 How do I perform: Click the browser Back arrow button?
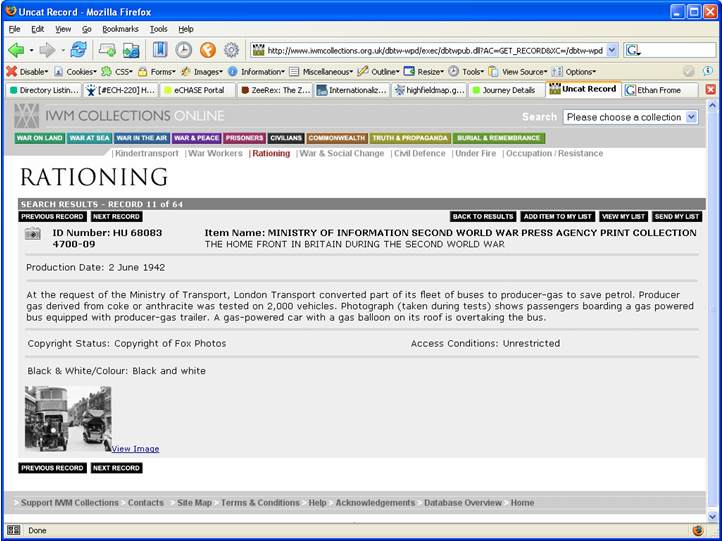16,50
